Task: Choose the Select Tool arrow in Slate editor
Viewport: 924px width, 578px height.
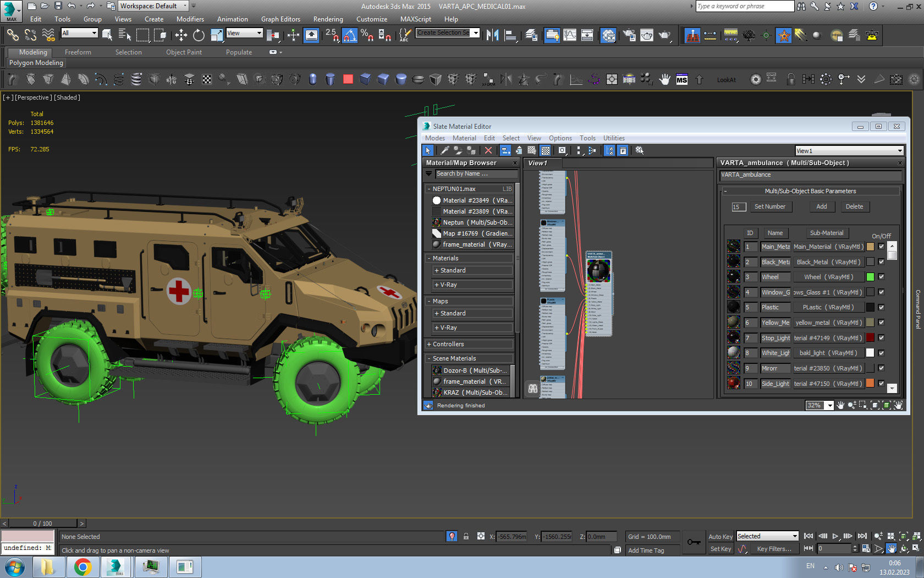Action: pos(428,150)
